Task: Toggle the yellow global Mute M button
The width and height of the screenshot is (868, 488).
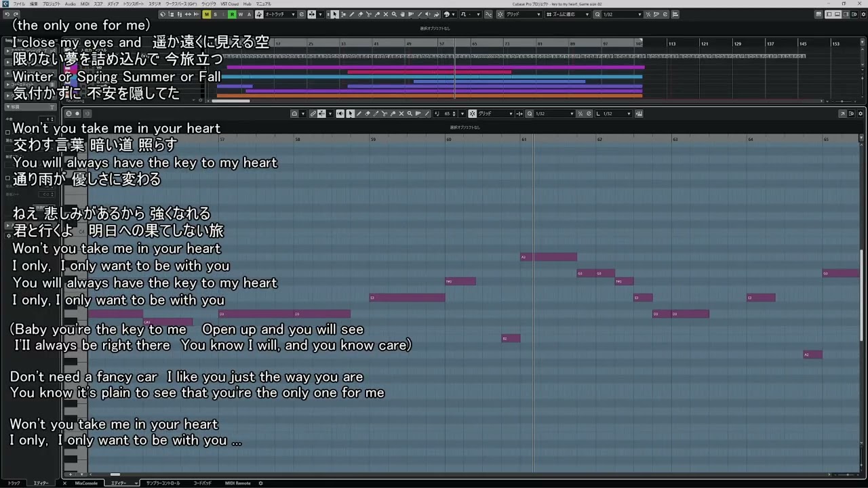Action: click(x=207, y=14)
